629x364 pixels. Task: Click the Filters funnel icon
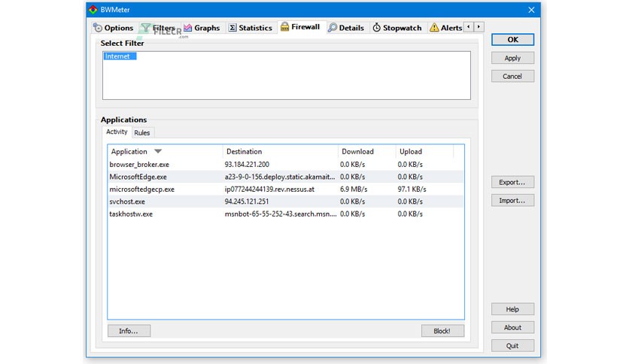click(x=146, y=28)
